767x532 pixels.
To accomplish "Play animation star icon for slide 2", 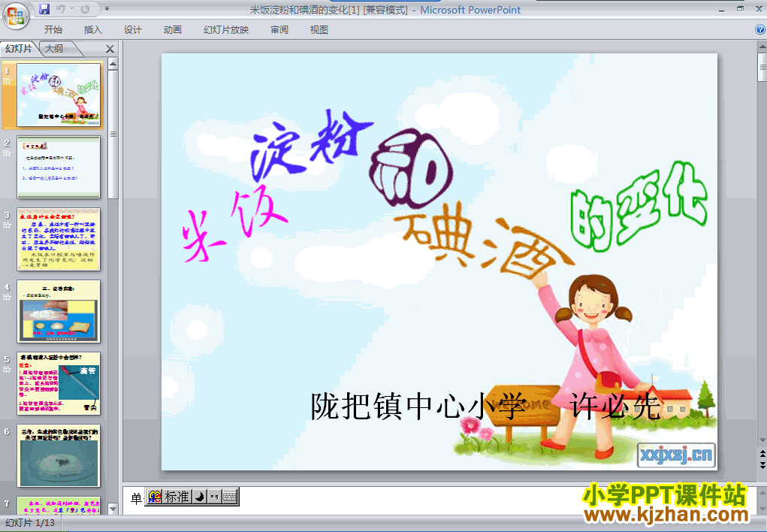I will (x=8, y=153).
